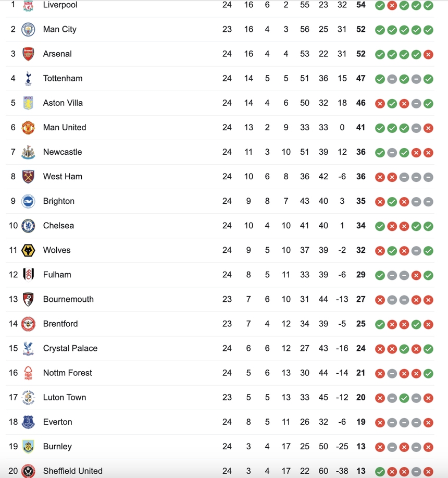Open the Burnley crest icon
The height and width of the screenshot is (478, 448).
(28, 447)
